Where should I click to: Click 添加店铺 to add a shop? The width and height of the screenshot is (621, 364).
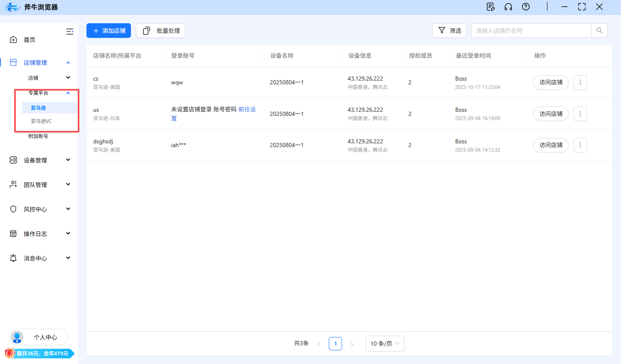pyautogui.click(x=108, y=30)
